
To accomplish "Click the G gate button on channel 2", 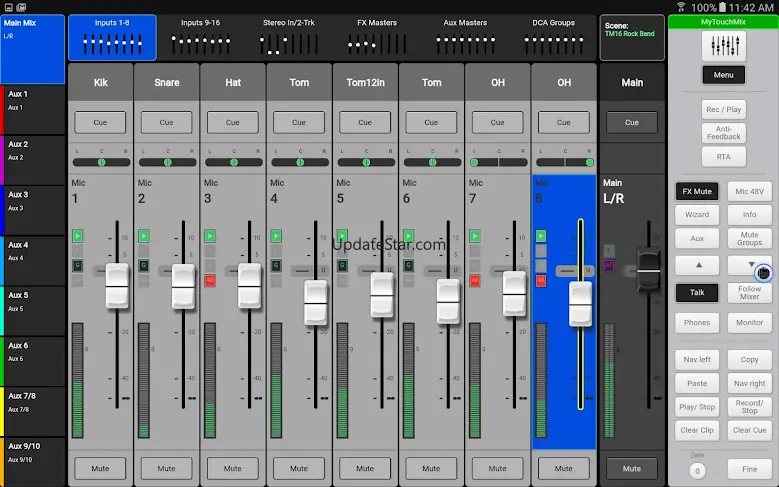I will click(143, 265).
